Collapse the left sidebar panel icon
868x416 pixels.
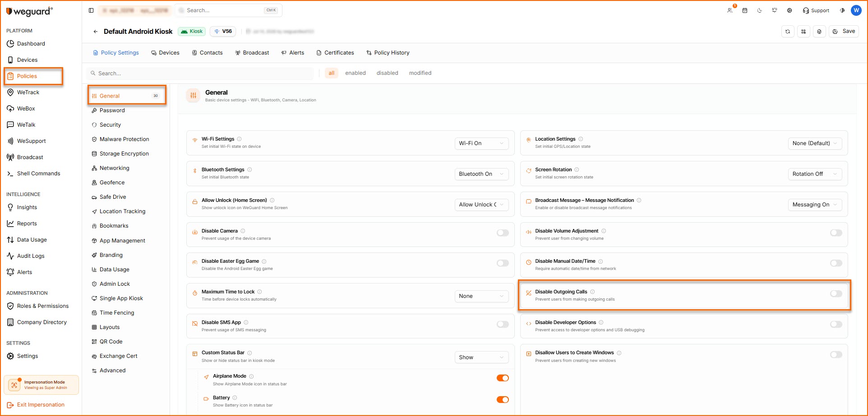point(91,10)
